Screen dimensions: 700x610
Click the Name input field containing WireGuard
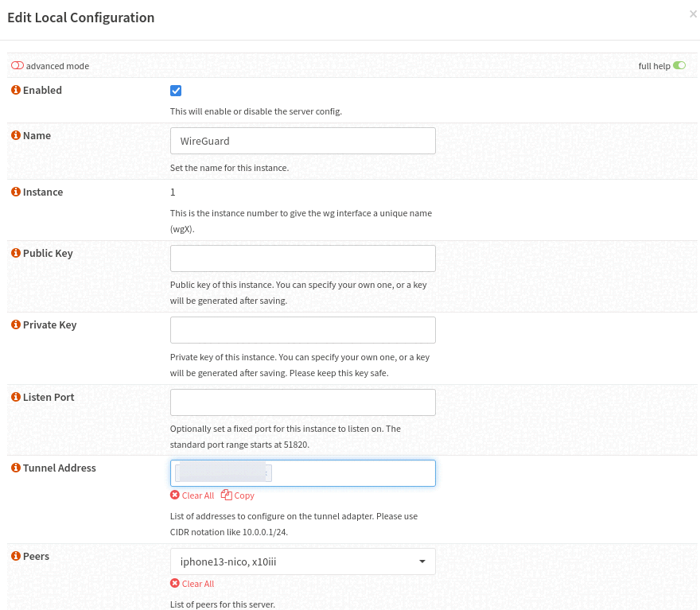click(302, 141)
